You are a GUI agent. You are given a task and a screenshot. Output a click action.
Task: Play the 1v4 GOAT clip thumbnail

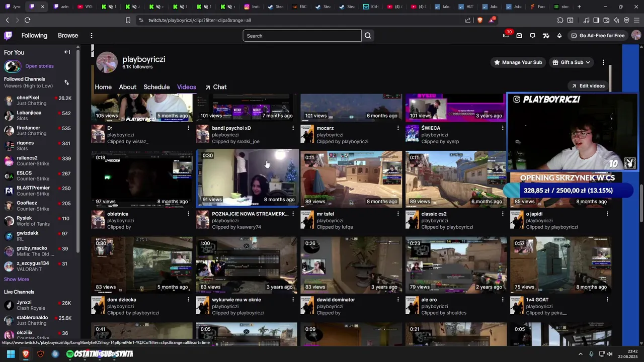tap(561, 265)
